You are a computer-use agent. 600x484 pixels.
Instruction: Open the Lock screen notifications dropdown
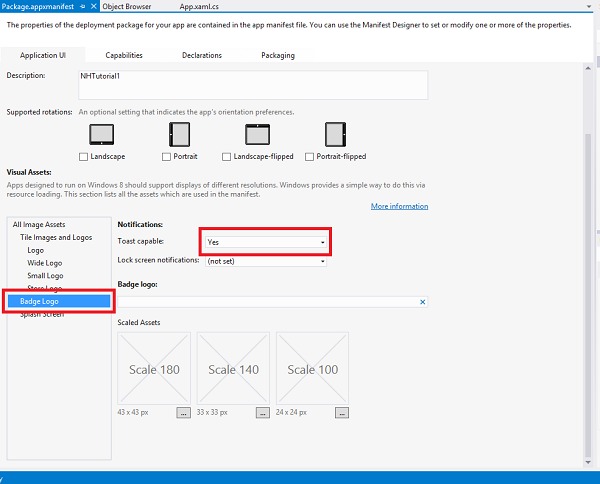(266, 261)
